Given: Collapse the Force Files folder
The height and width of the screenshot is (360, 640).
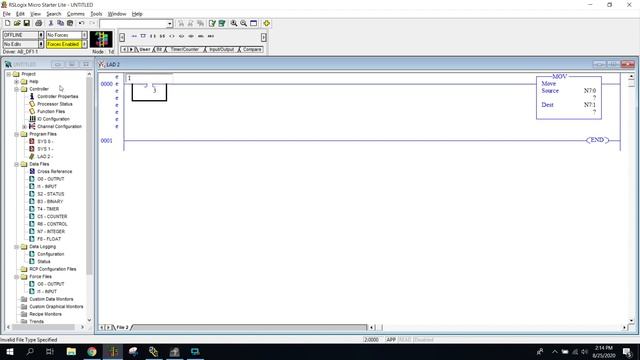Looking at the screenshot, I should point(17,277).
